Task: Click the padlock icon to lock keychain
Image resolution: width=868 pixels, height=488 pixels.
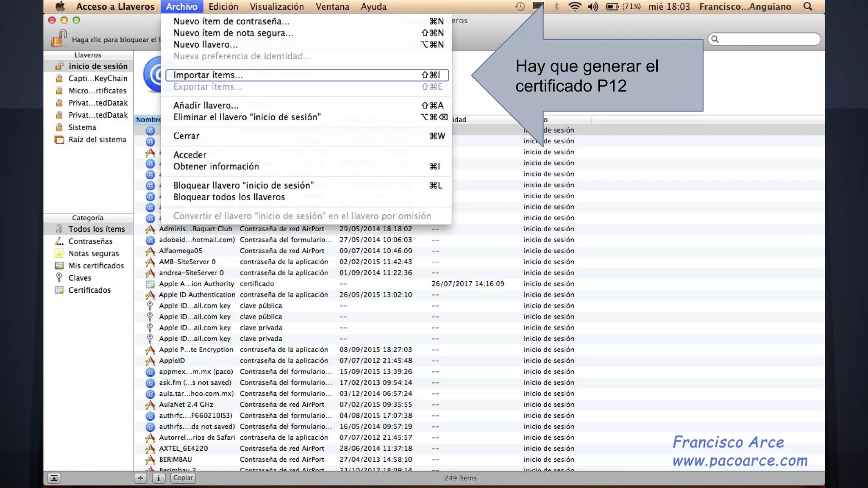Action: [x=59, y=39]
